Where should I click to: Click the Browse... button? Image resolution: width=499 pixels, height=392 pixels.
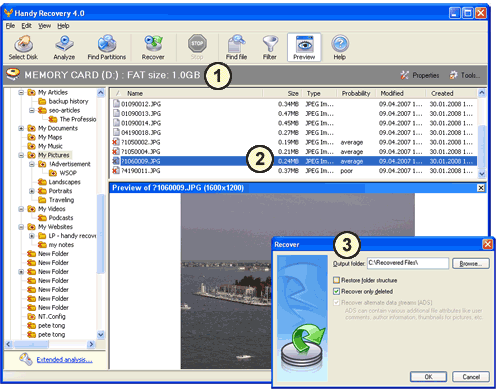coord(471,264)
